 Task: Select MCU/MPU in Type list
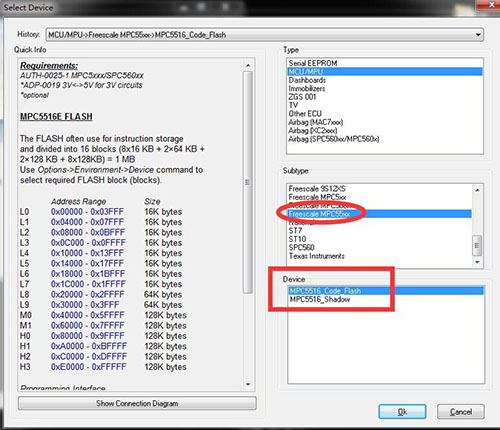tap(385, 72)
